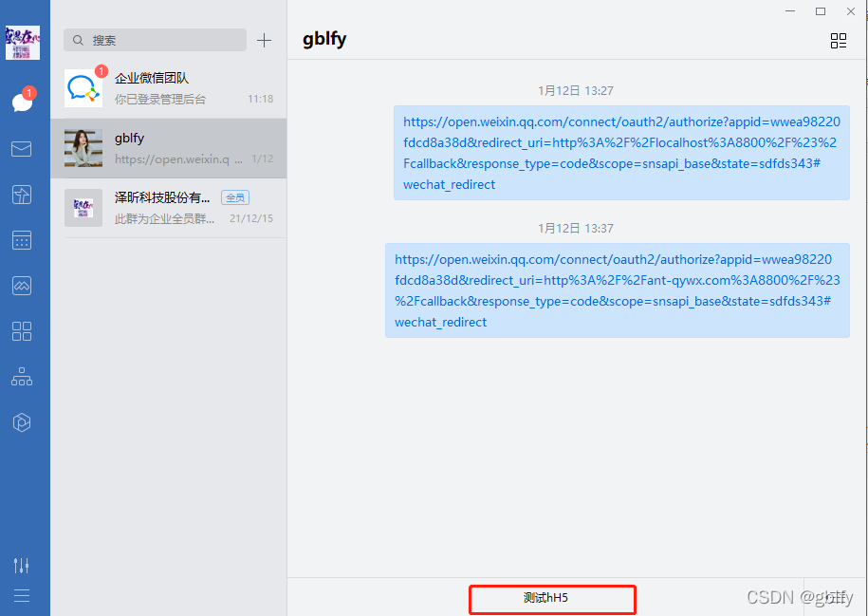The height and width of the screenshot is (616, 868).
Task: Open the Documents icon in sidebar
Action: (22, 195)
